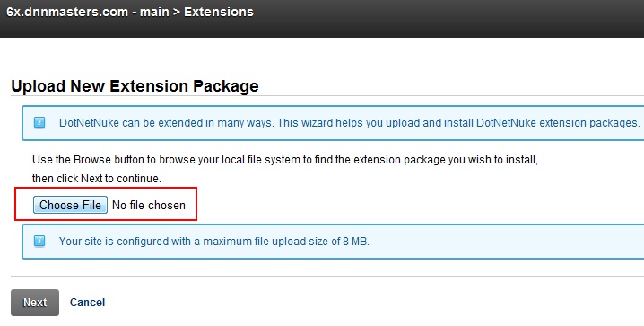Select the 'Upload New Extension Package' heading
Viewport: 644px width, 326px height.
pyautogui.click(x=135, y=86)
